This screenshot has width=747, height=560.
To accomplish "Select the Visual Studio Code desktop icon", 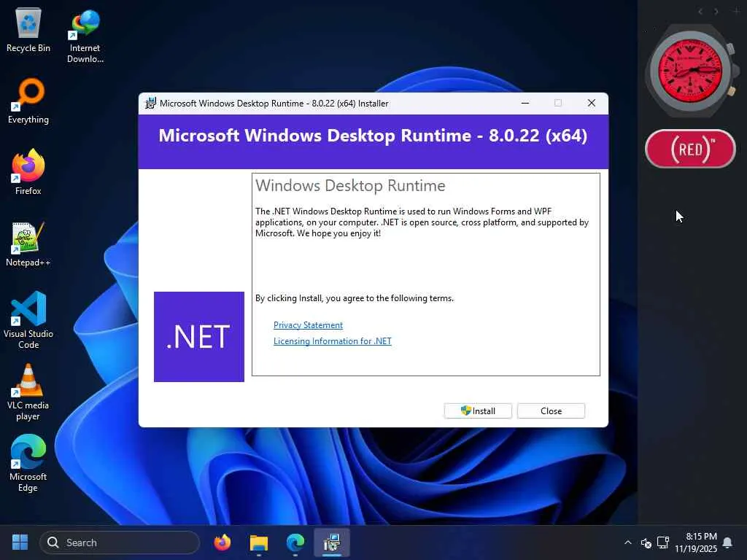I will pyautogui.click(x=28, y=320).
